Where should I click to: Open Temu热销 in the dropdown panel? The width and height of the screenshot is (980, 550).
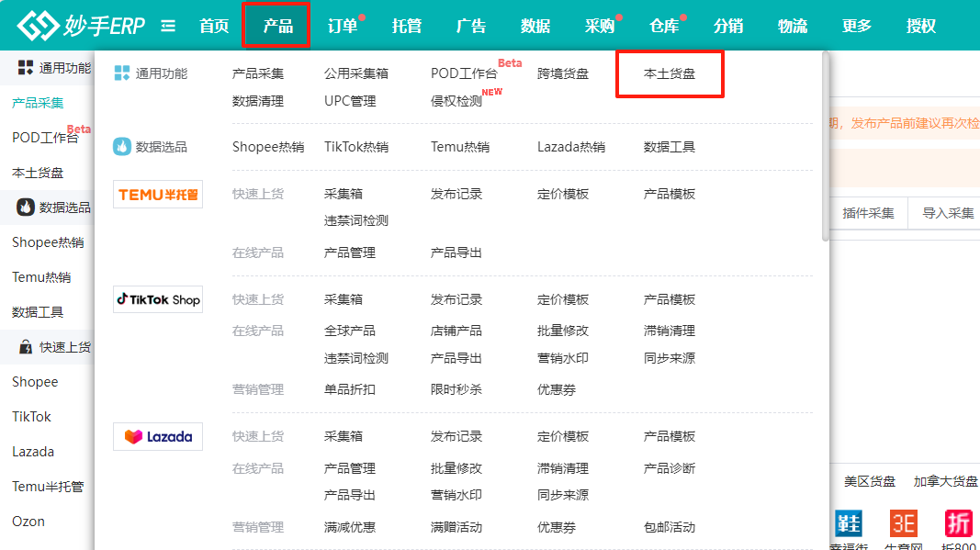[460, 147]
